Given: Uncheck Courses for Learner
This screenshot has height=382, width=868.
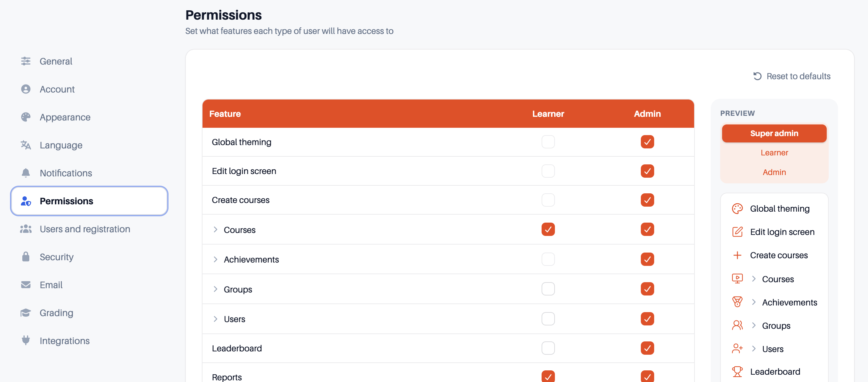Looking at the screenshot, I should coord(548,230).
